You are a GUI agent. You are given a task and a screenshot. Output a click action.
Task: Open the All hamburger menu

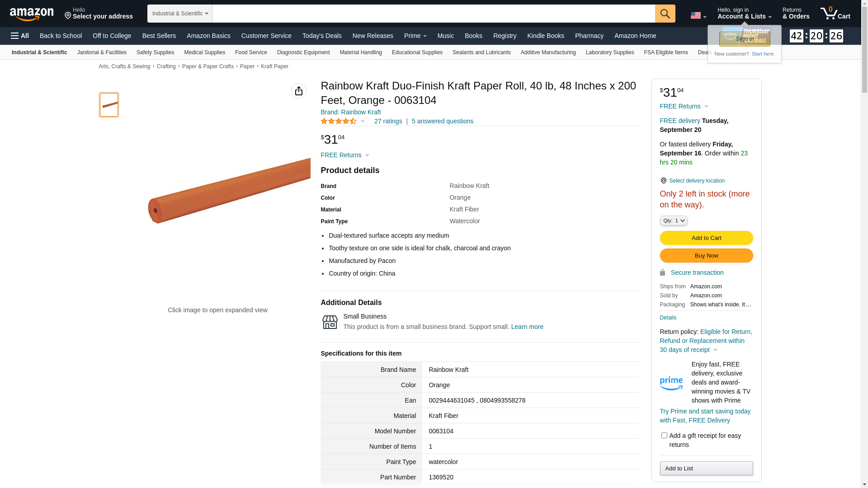point(20,36)
